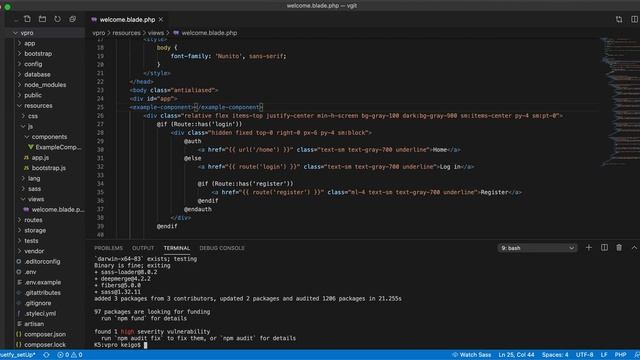This screenshot has height=360, width=640.
Task: Click the sync icon in the status bar
Action: [x=47, y=355]
